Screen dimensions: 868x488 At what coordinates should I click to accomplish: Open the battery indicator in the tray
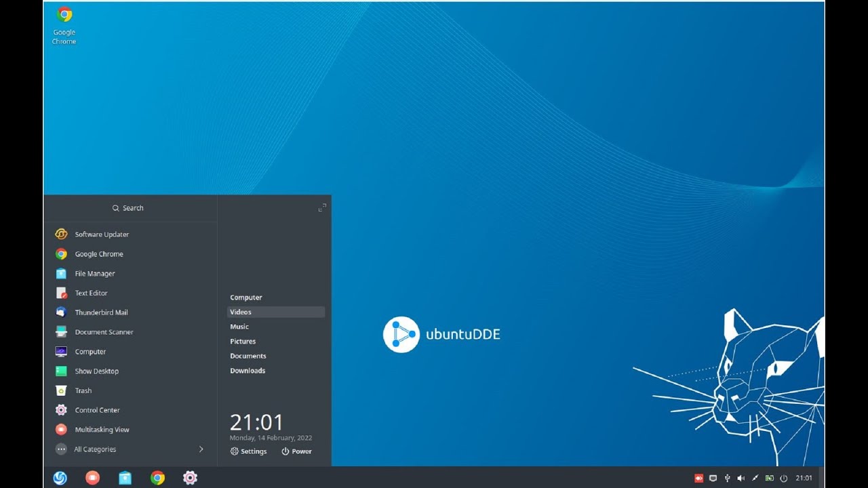[x=769, y=478]
